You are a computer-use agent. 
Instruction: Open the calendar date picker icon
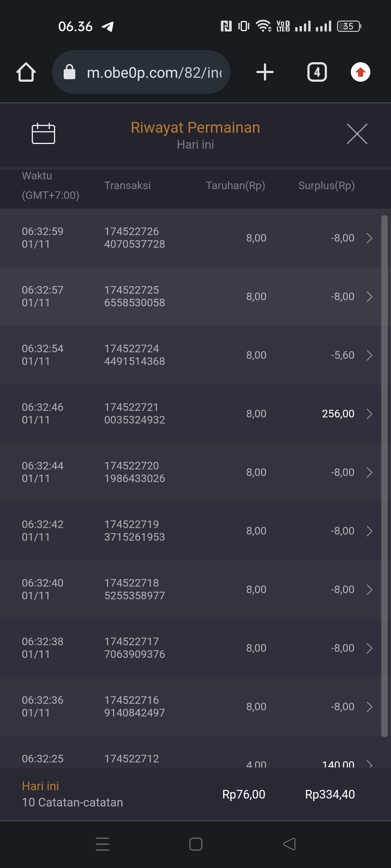[x=43, y=133]
